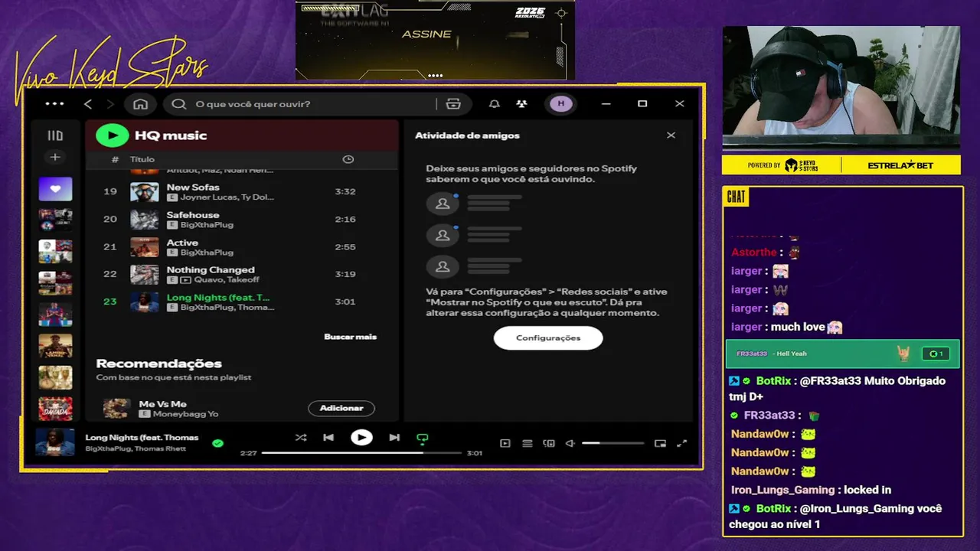Go back with the left arrow

click(x=88, y=104)
